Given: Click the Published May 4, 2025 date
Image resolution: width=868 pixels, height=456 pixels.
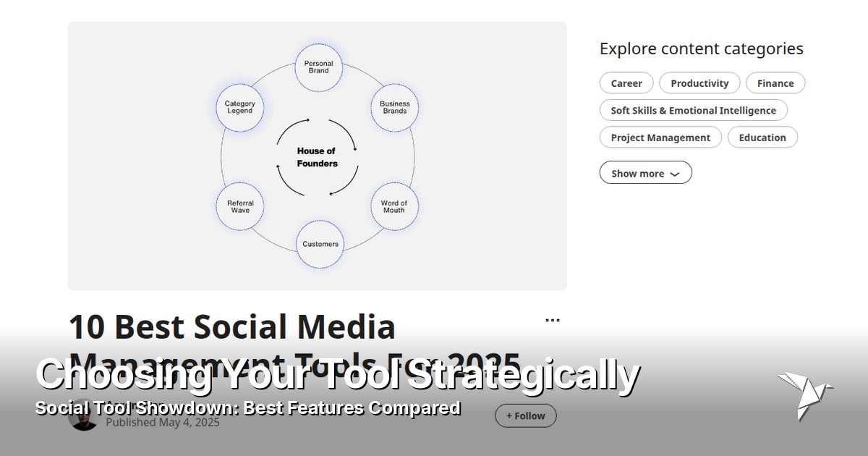Looking at the screenshot, I should pos(163,422).
